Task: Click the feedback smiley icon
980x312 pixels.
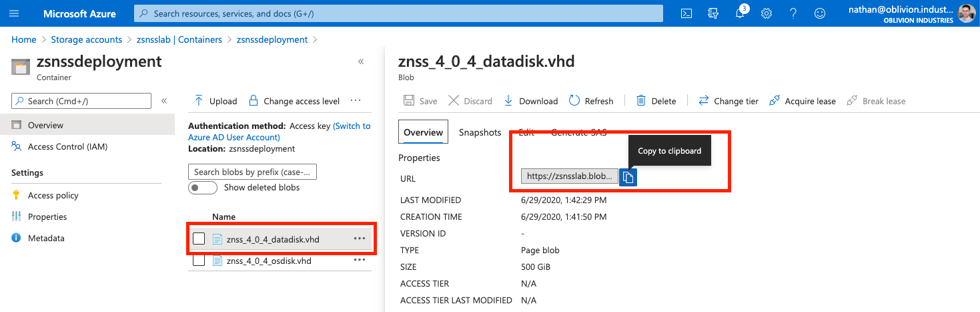Action: 820,13
